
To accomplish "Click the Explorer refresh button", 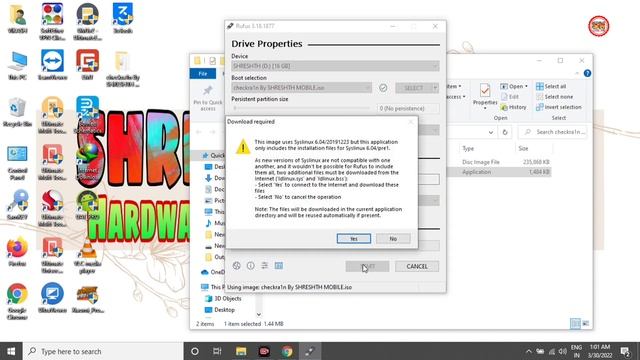I will click(x=505, y=132).
